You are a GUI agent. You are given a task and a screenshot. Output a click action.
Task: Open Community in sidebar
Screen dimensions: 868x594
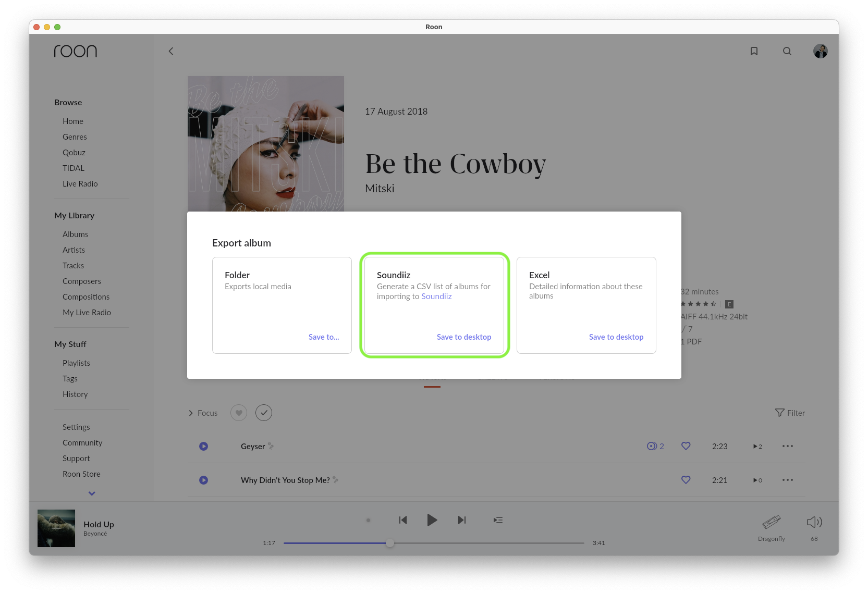[x=82, y=442]
